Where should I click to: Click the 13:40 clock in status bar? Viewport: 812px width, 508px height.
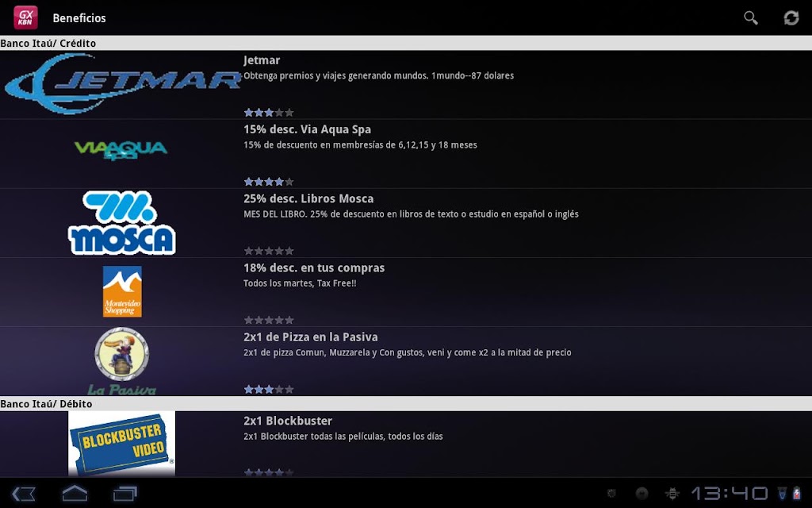pos(730,493)
